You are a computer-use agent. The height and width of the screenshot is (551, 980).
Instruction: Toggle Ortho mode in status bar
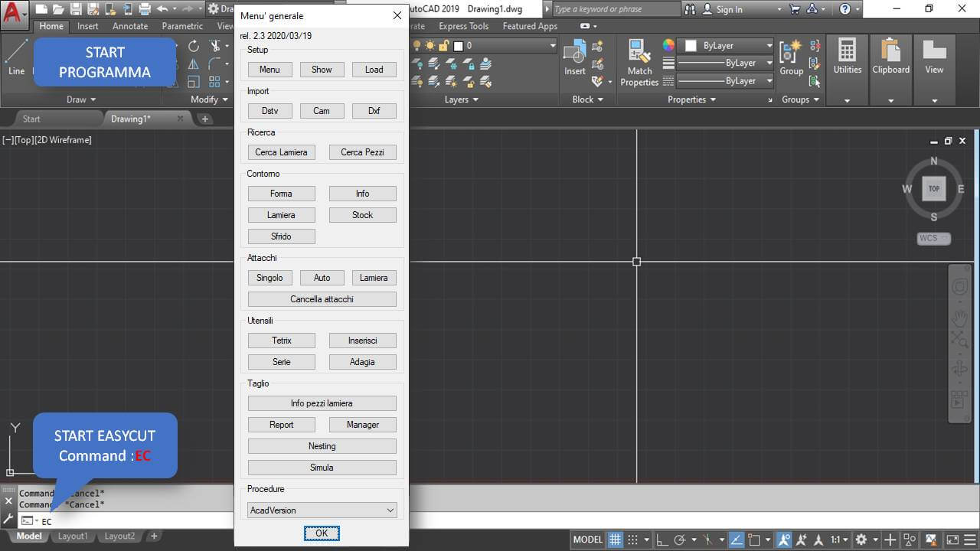point(661,540)
